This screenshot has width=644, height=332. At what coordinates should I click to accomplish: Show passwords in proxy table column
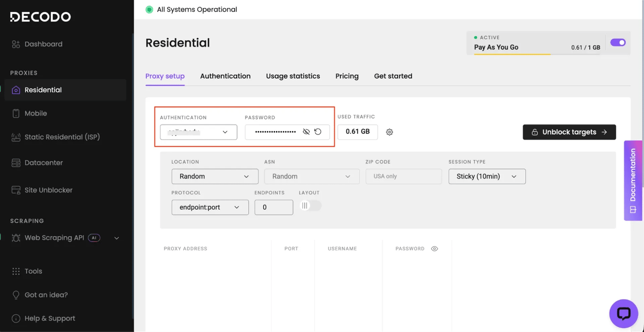(x=434, y=249)
